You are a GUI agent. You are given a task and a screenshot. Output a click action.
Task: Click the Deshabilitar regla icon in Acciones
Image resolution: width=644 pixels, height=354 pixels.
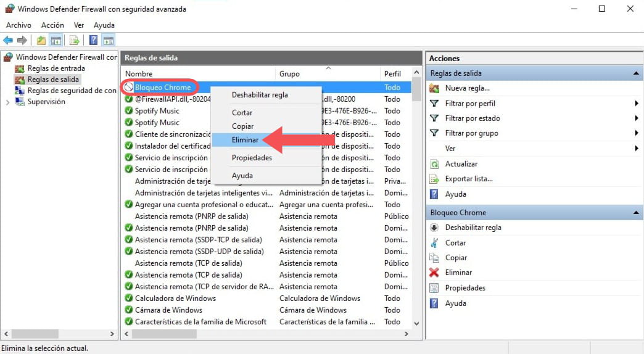[434, 228]
